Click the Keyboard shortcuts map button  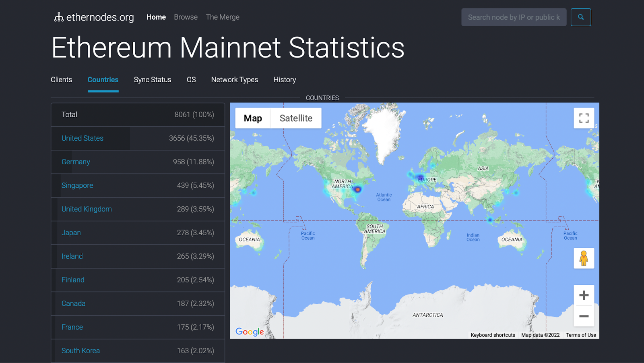493,335
